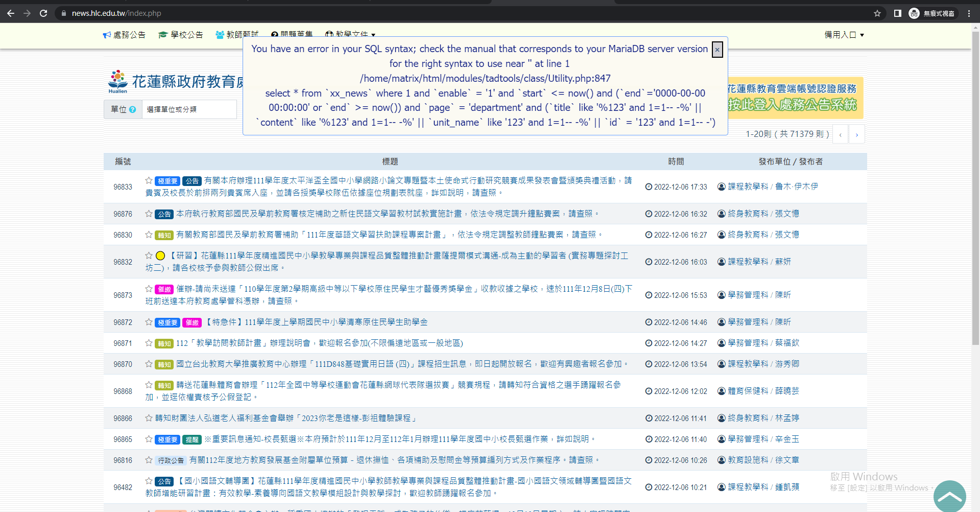This screenshot has height=512, width=980.
Task: Open the 學校公告 menu item
Action: point(181,35)
